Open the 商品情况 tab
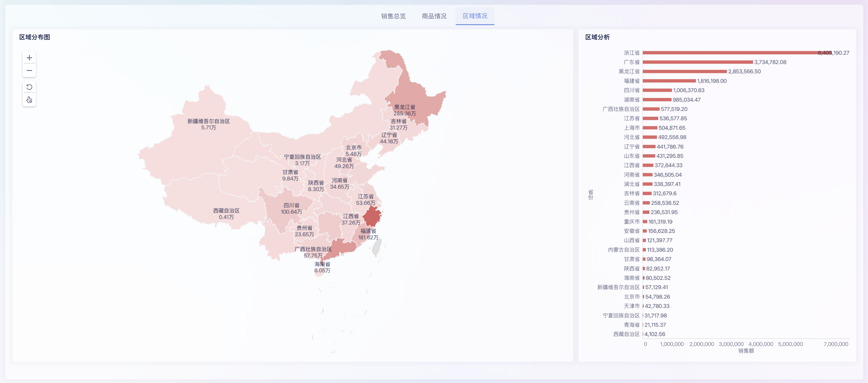This screenshot has height=383, width=868. [434, 16]
